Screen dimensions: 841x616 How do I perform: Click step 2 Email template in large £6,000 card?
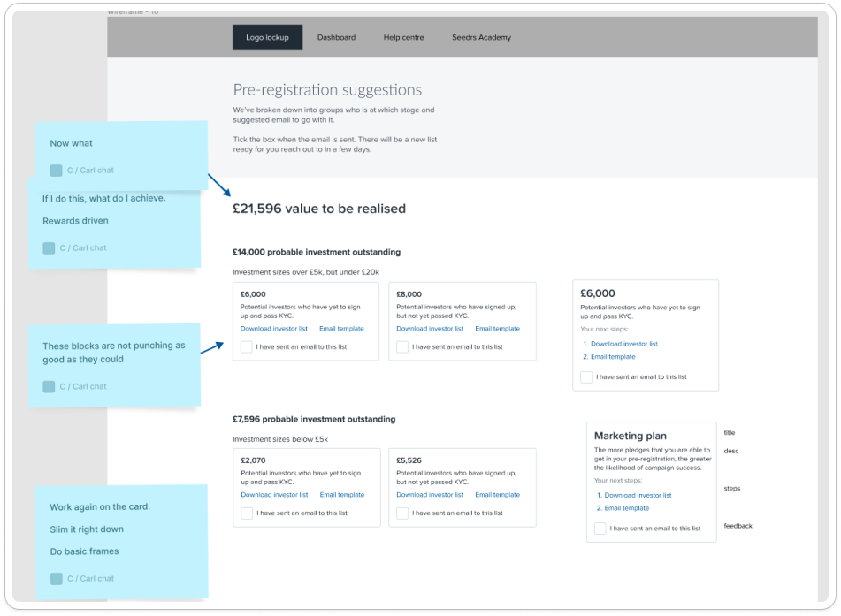[613, 357]
